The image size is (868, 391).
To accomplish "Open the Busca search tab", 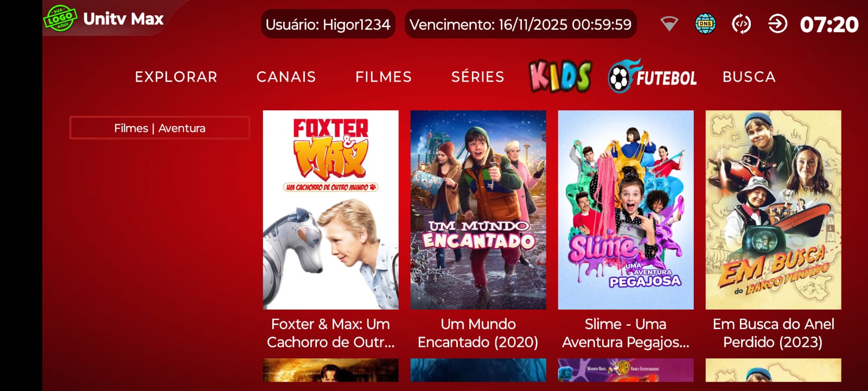I will [x=749, y=77].
